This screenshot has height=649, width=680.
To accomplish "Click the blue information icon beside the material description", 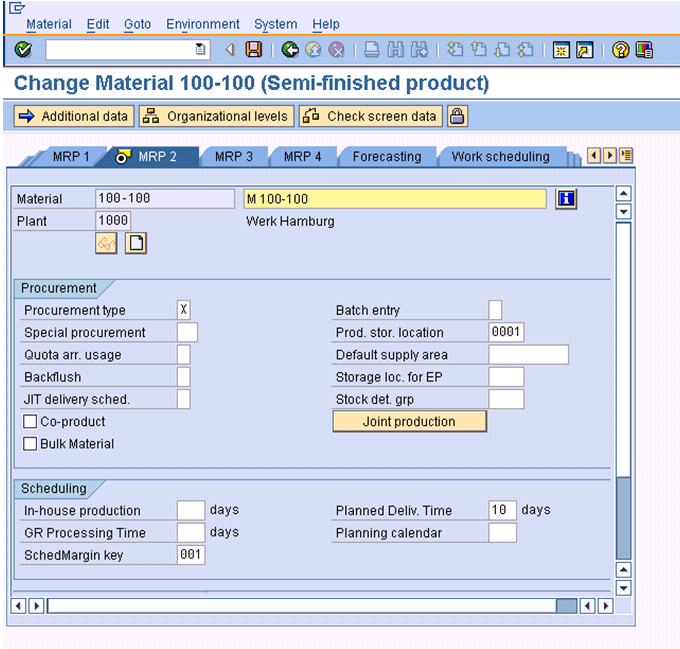I will pyautogui.click(x=567, y=199).
